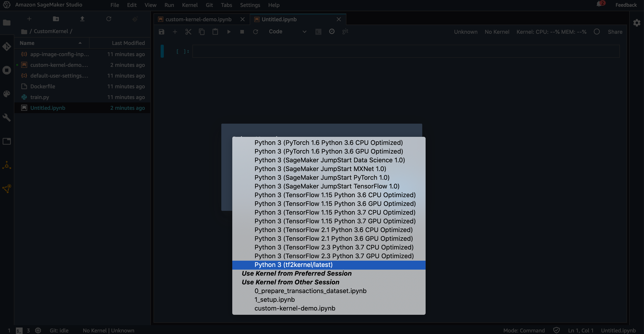Open the Help menu

pos(274,5)
